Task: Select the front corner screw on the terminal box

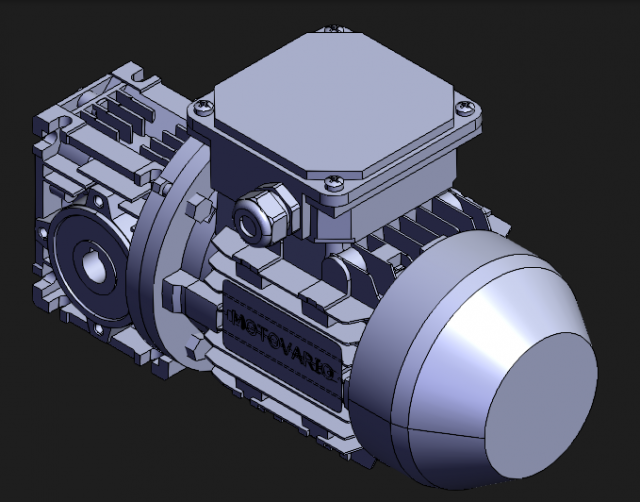Action: pos(331,181)
